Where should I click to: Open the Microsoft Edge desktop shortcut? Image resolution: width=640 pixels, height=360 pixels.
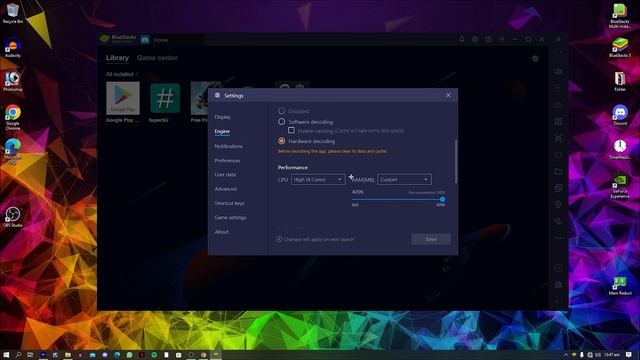tap(13, 151)
